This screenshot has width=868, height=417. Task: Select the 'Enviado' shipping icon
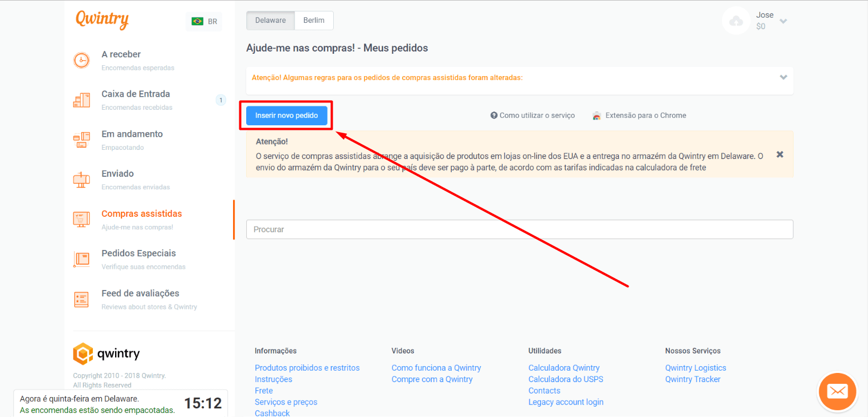point(82,179)
